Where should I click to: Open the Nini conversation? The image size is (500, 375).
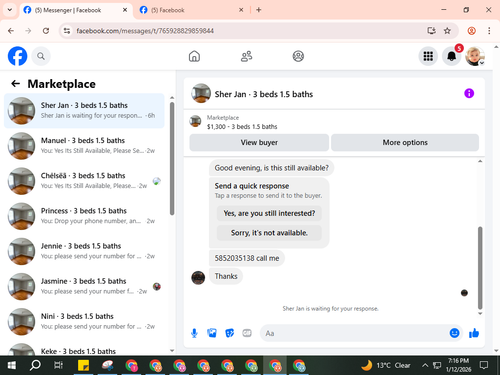pyautogui.click(x=84, y=322)
